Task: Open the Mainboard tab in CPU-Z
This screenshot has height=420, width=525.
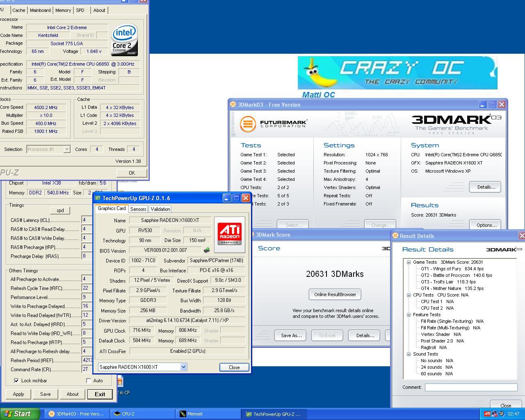Action: pyautogui.click(x=40, y=10)
